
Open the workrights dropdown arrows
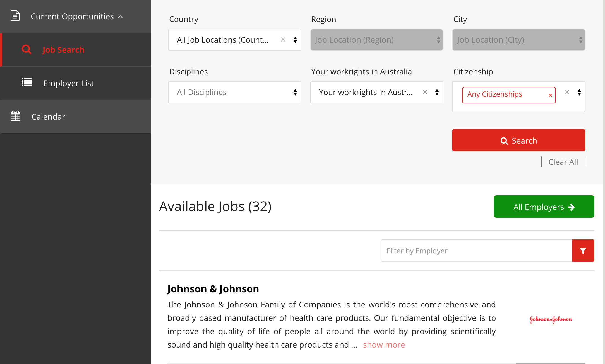click(x=437, y=92)
